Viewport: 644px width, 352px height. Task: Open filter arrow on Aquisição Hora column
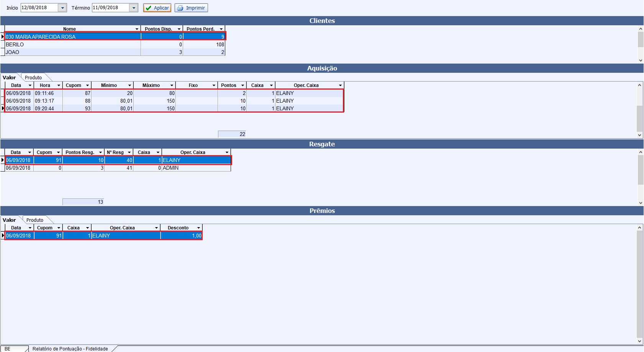point(59,85)
